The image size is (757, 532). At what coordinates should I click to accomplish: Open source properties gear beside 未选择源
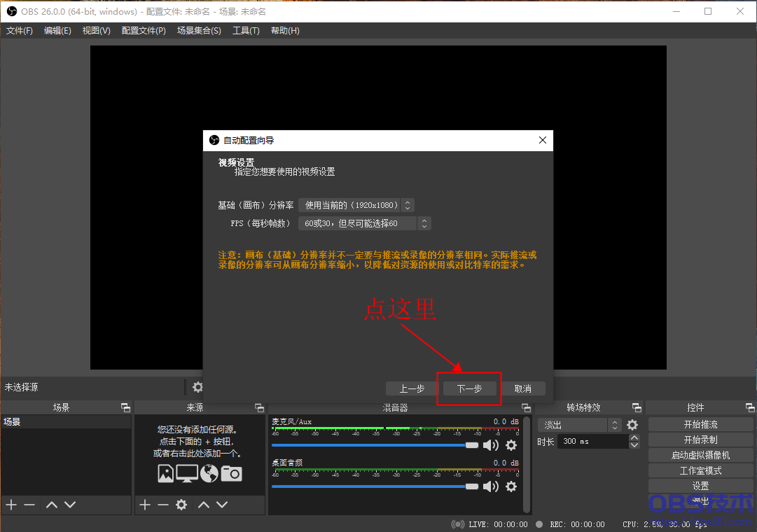tap(198, 387)
